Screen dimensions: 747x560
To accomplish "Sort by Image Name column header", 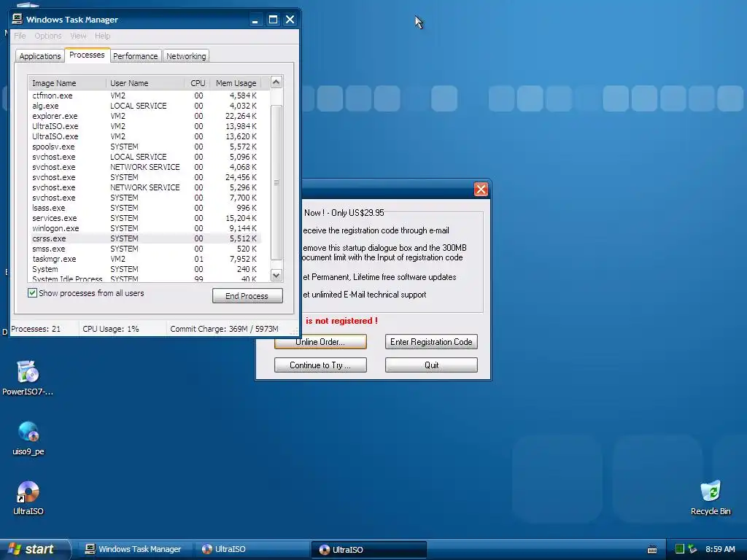I will coord(67,83).
